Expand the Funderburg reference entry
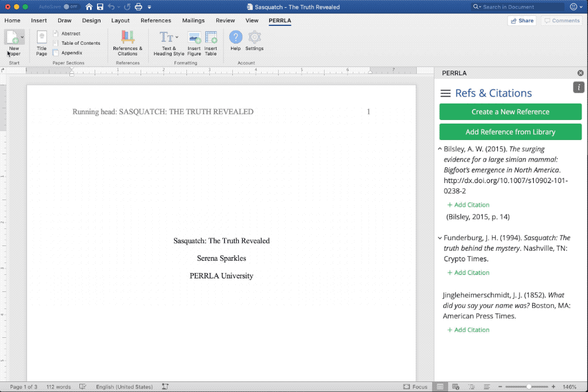The image size is (588, 392). pos(440,238)
